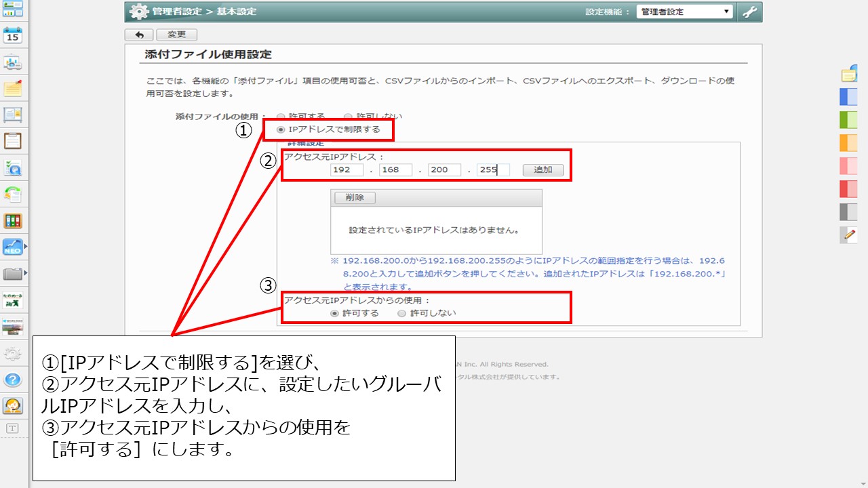Select 許可しない for access source IP usage
The height and width of the screenshot is (488, 868).
coord(401,313)
